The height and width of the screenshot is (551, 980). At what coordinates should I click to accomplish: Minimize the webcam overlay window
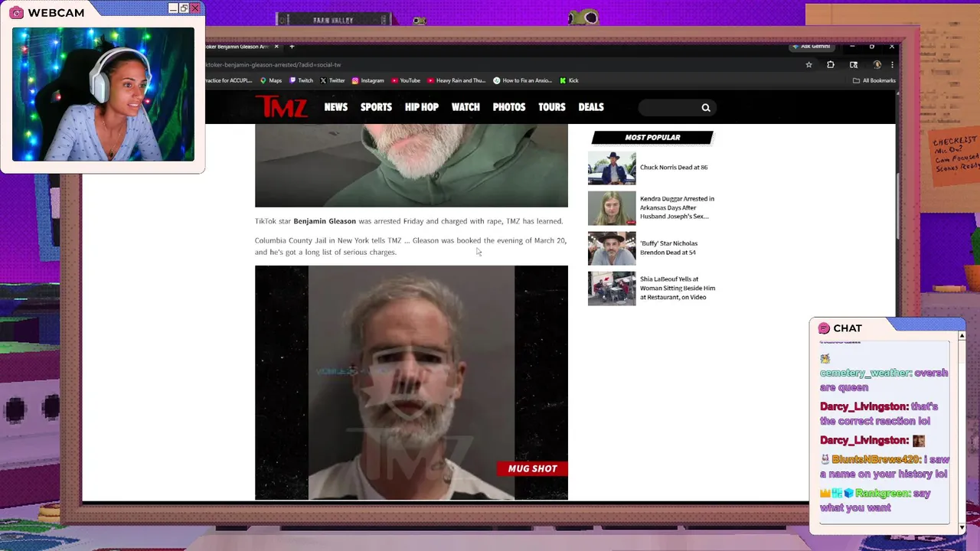click(173, 8)
